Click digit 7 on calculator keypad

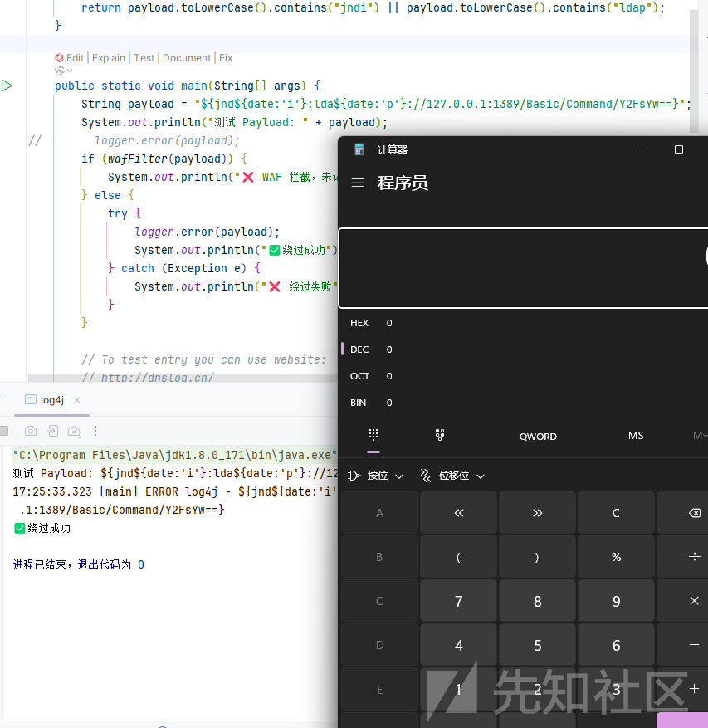[459, 601]
